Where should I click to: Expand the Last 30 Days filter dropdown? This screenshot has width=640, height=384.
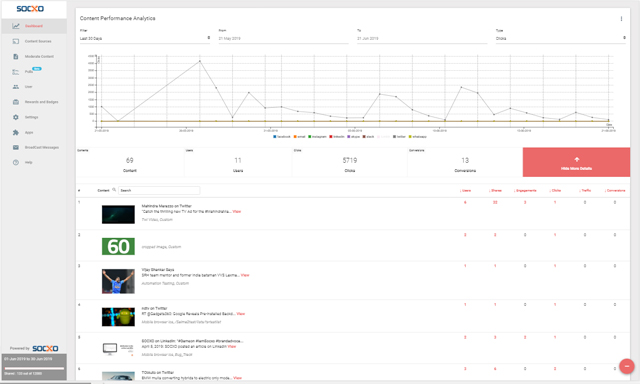click(145, 38)
